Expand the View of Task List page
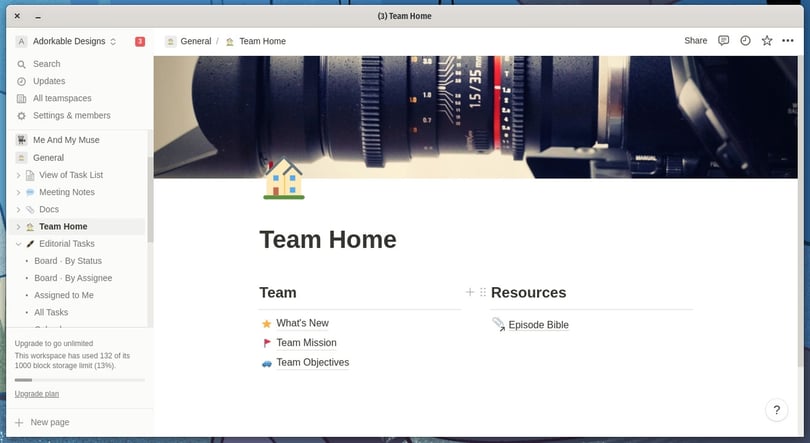This screenshot has height=443, width=810. 18,175
